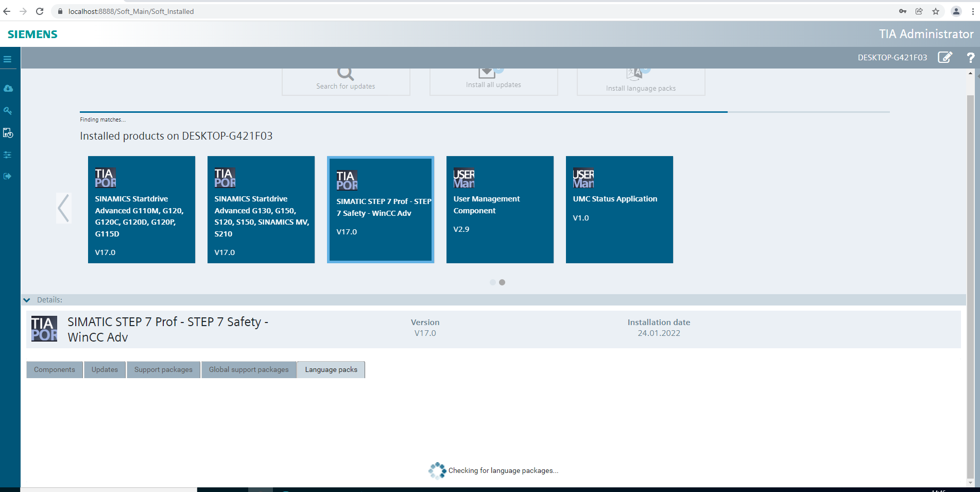This screenshot has width=980, height=492.
Task: Click the Search for updates button
Action: 346,81
